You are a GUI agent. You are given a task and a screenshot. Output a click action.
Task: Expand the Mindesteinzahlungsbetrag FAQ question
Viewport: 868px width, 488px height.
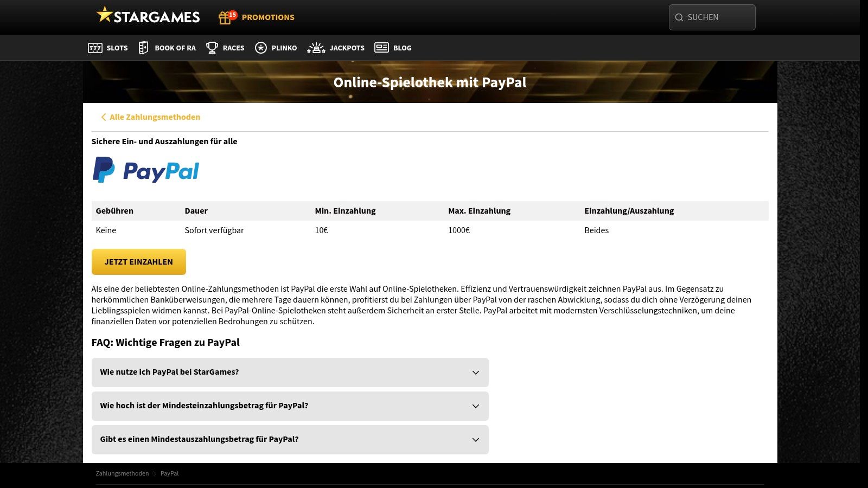pos(290,406)
